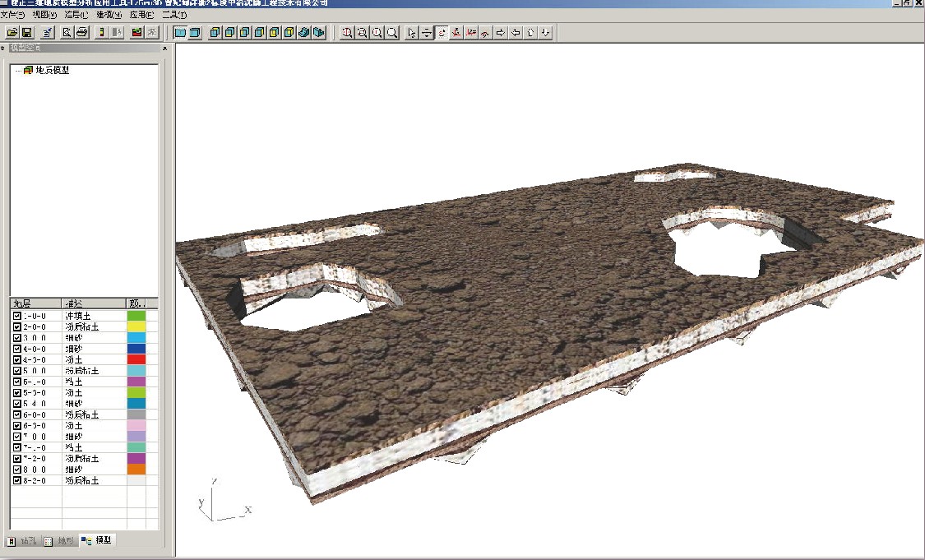925x560 pixels.
Task: Click the Zoom in magnifier icon
Action: pos(347,33)
